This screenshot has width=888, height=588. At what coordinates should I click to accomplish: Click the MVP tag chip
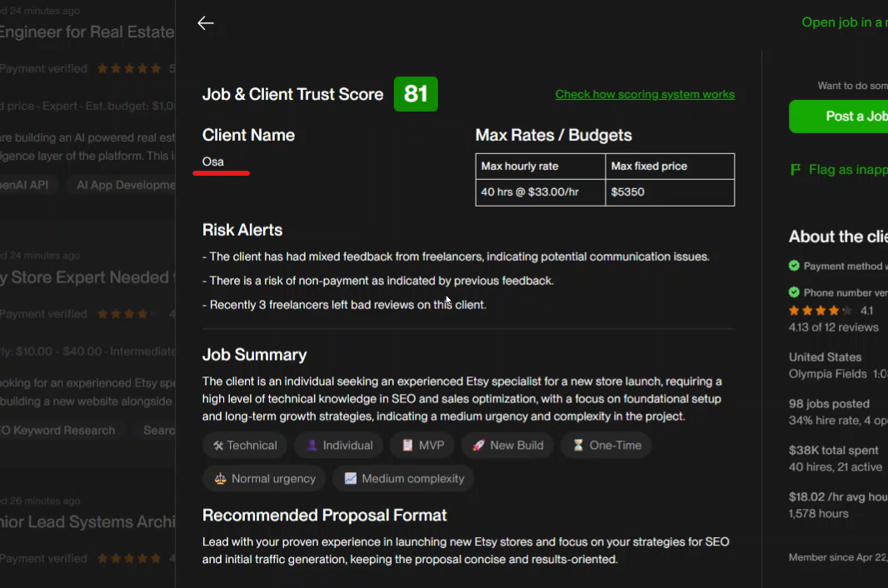(x=422, y=446)
